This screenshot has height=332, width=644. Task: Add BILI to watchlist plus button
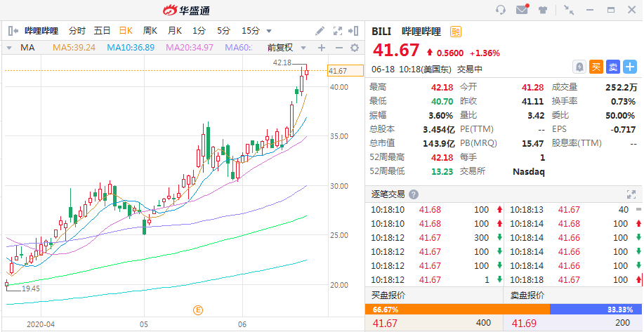click(x=630, y=67)
